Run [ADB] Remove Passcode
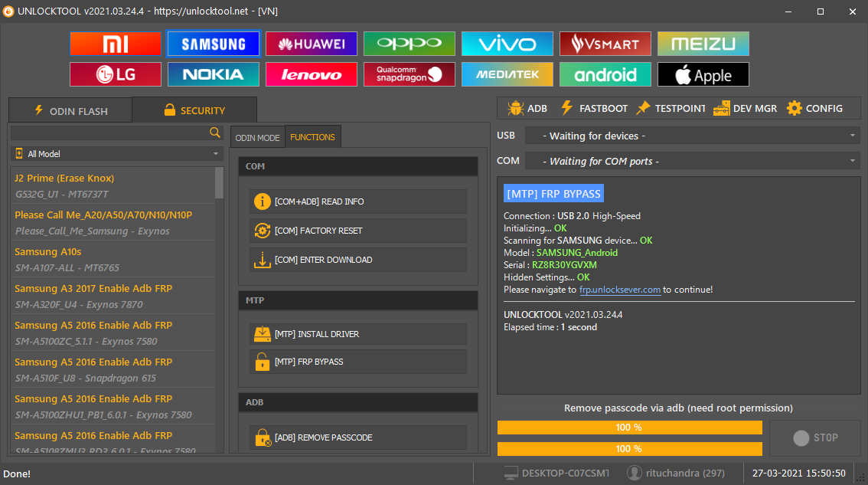The image size is (868, 485). [357, 437]
